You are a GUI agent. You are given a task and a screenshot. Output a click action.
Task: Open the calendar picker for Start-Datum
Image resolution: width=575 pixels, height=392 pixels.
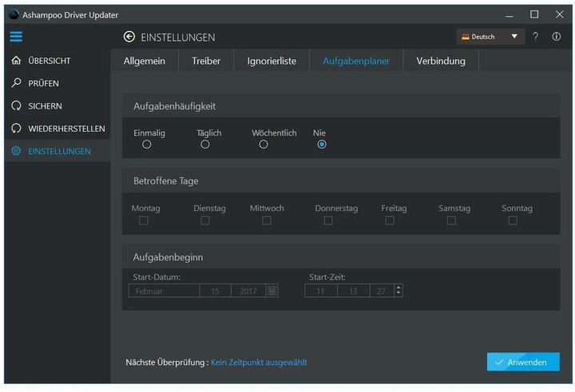click(272, 291)
